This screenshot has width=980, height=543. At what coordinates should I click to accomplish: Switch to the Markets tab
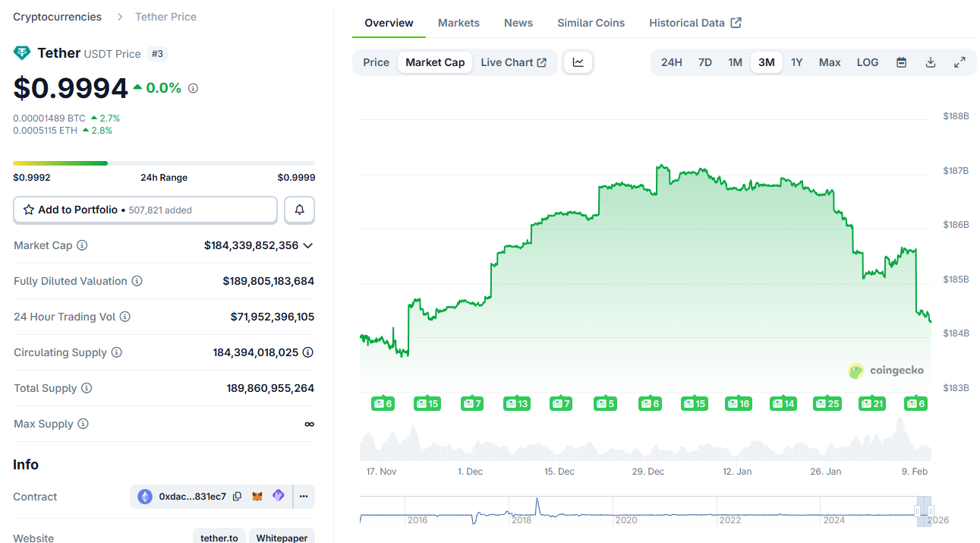click(x=458, y=23)
